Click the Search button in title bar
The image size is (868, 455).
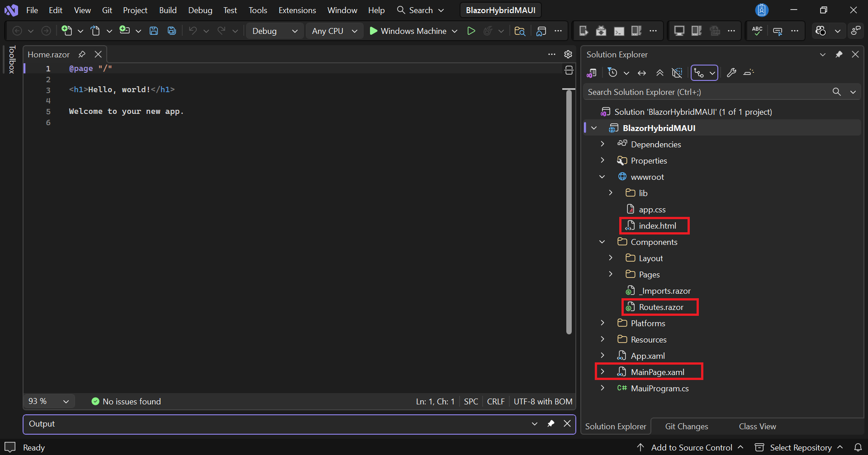pos(420,10)
